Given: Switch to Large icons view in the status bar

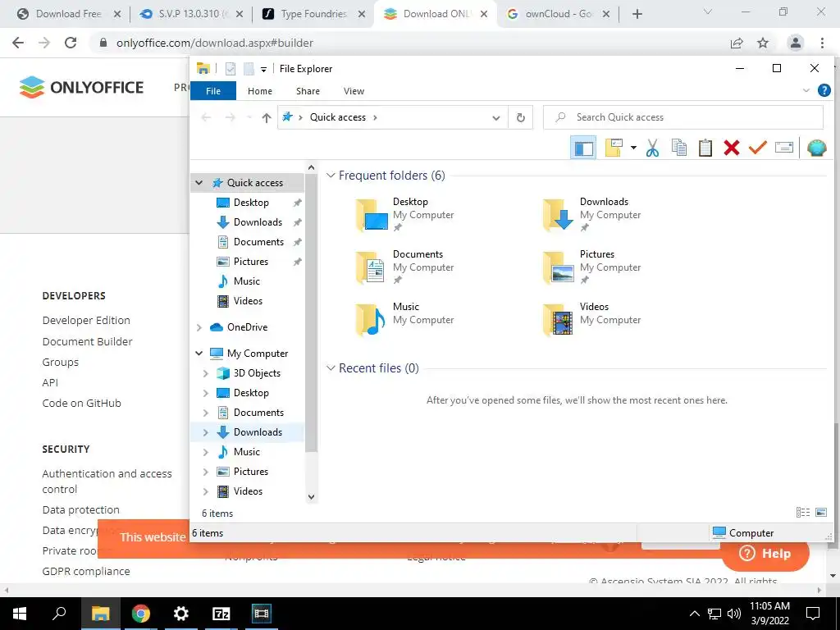Looking at the screenshot, I should pyautogui.click(x=821, y=513).
